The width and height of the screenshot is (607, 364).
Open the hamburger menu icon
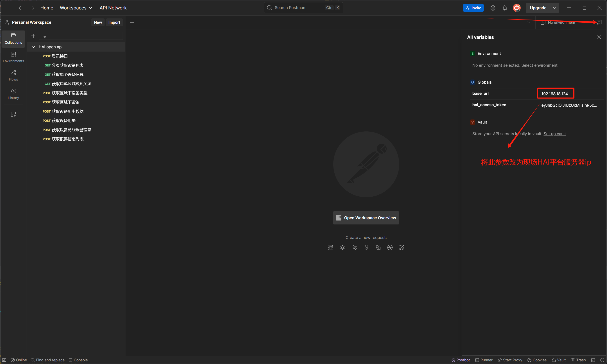pyautogui.click(x=8, y=8)
